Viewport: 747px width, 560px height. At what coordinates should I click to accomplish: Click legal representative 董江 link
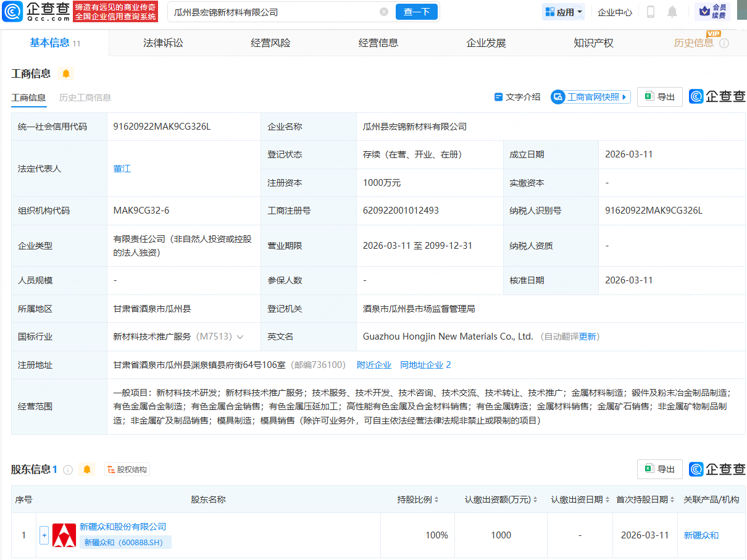pyautogui.click(x=122, y=168)
